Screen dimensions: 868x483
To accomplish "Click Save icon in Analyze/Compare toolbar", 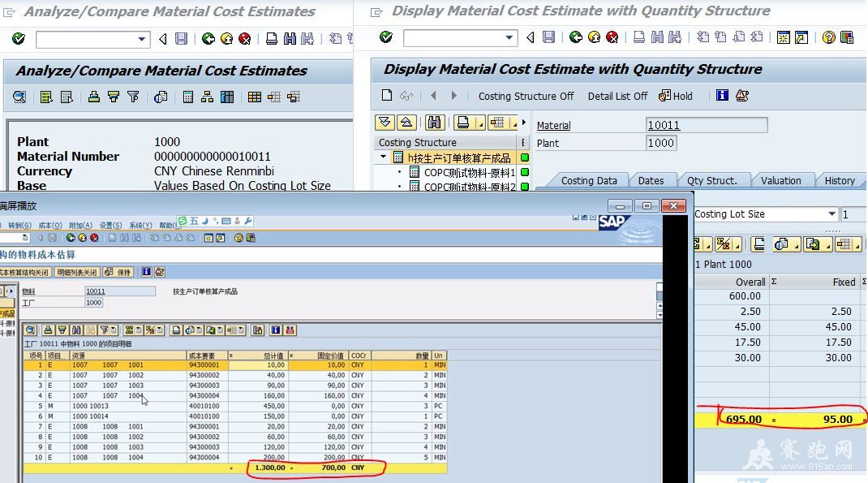I will click(x=181, y=39).
